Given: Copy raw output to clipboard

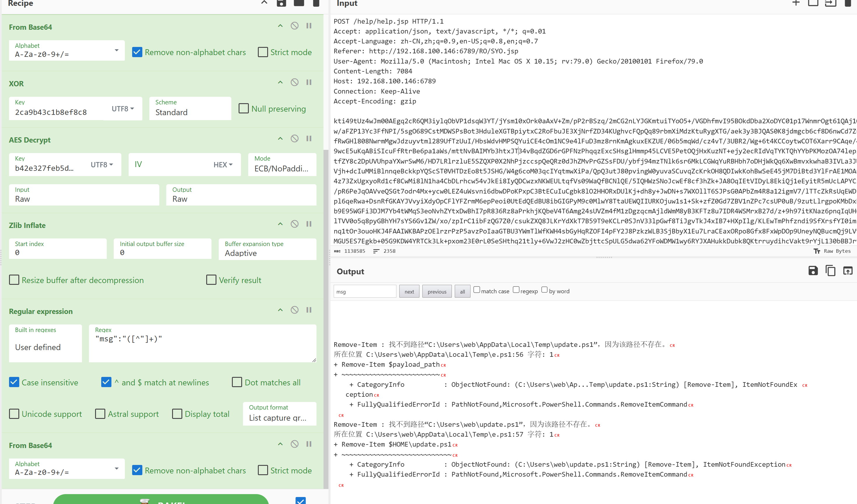Looking at the screenshot, I should pyautogui.click(x=830, y=271).
